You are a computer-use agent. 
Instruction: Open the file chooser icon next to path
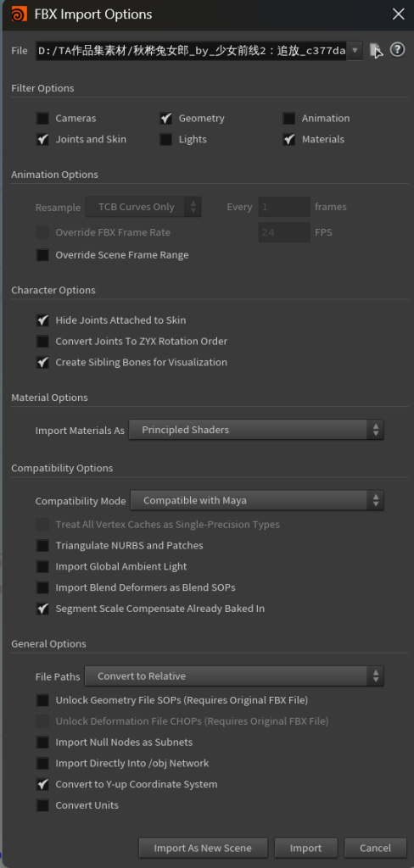(377, 50)
